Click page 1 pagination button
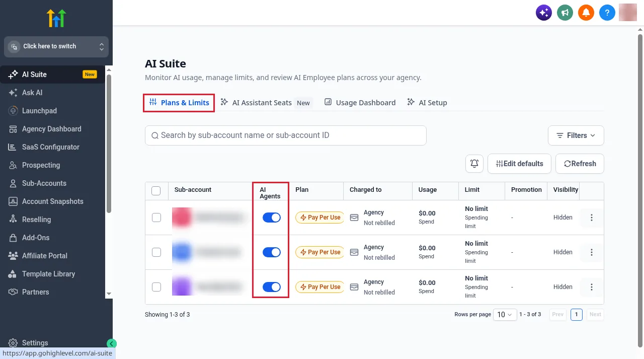Viewport: 644px width, 359px height. [x=577, y=315]
